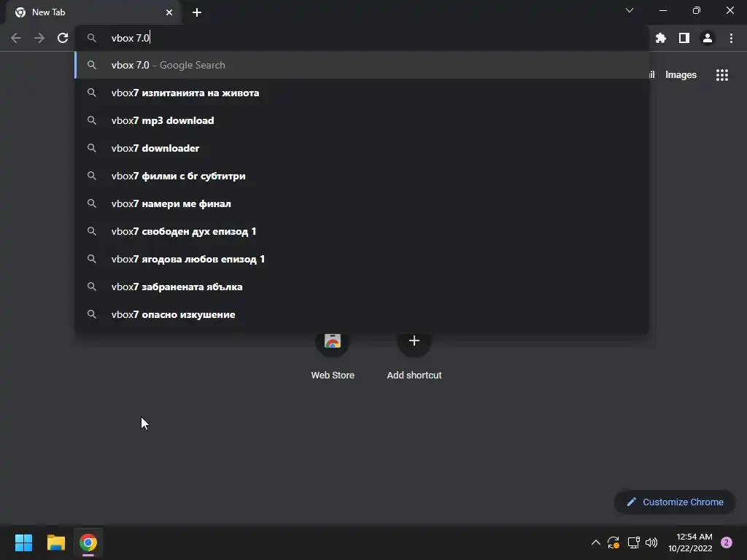Click the Reload page icon

click(x=63, y=38)
